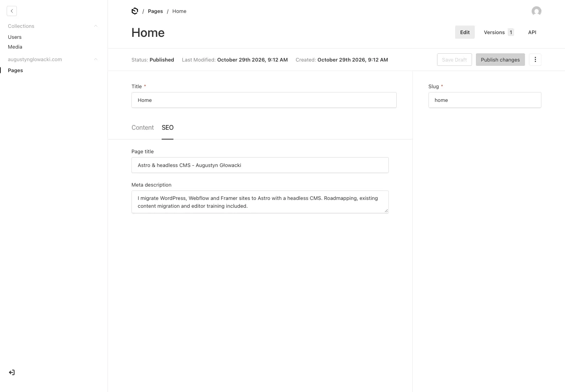Viewport: 565px width, 392px height.
Task: Click the log out icon
Action: click(12, 372)
